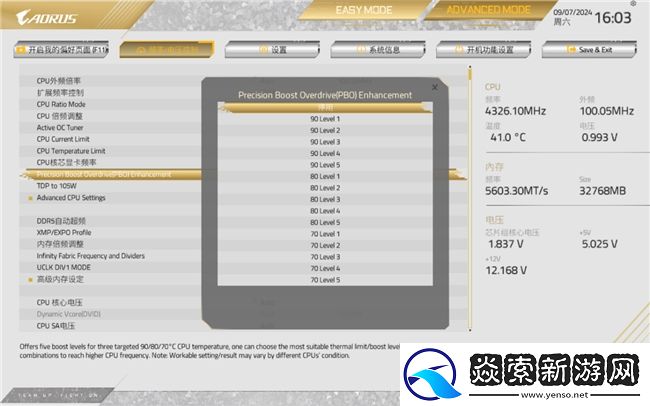Expand 高级内存设定 submenu
650x406 pixels.
coord(64,279)
